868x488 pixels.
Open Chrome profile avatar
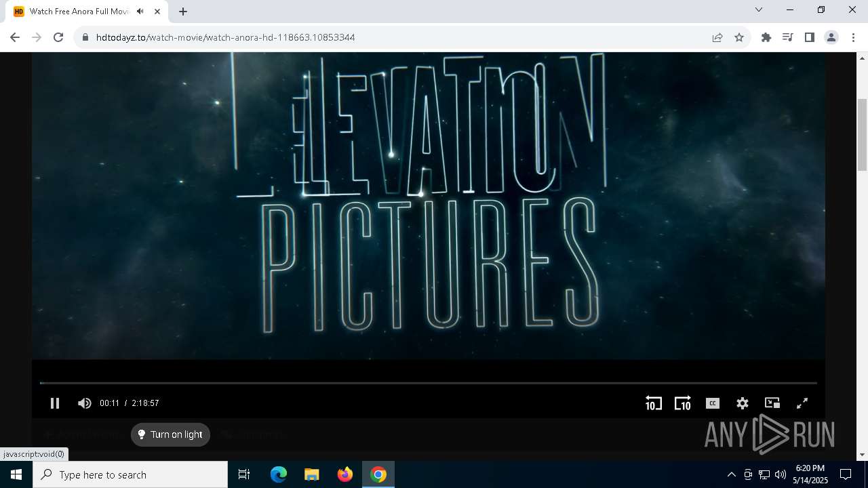point(831,37)
